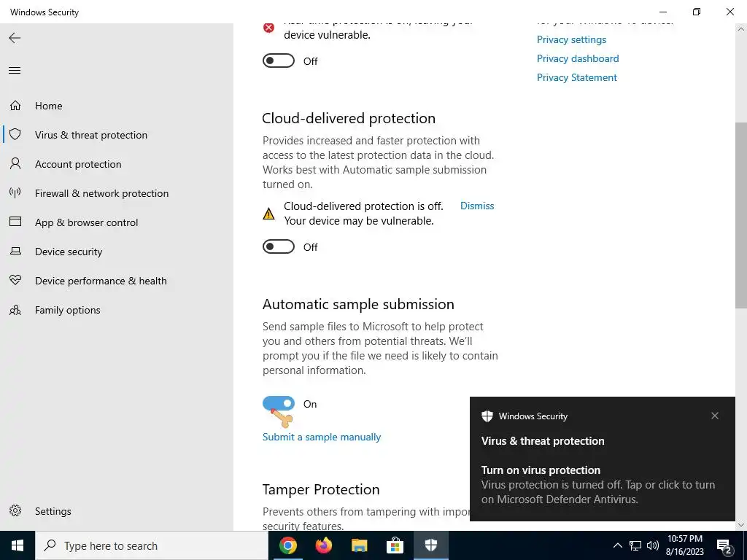Click the vertical scrollbar thumb

pyautogui.click(x=741, y=215)
